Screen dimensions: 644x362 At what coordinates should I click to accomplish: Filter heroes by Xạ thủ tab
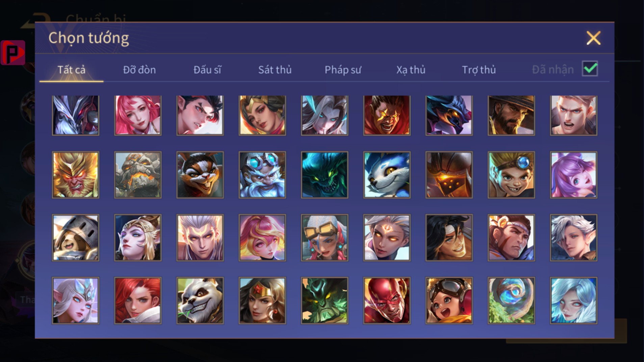coord(411,70)
